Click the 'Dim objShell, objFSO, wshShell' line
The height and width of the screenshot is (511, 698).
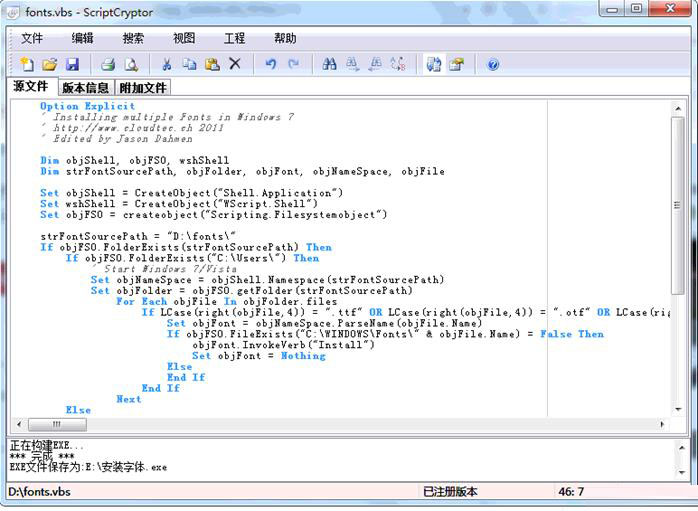coord(134,160)
